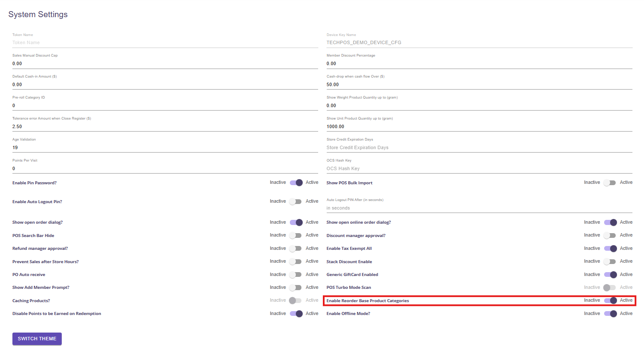
Task: Edit the Sales Manual Discount Cap field
Action: 165,63
